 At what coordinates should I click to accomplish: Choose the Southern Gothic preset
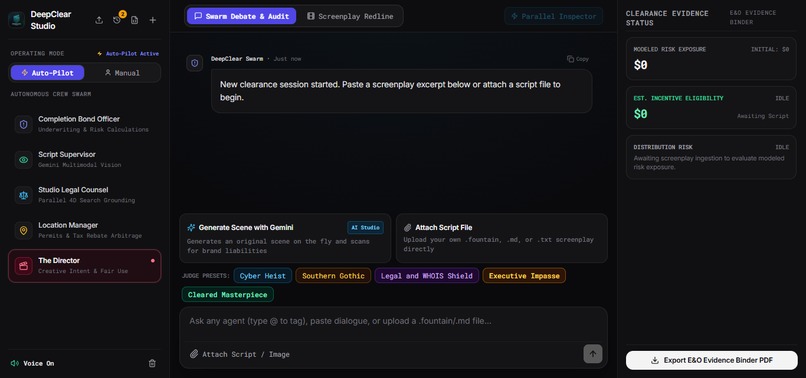[x=333, y=276]
